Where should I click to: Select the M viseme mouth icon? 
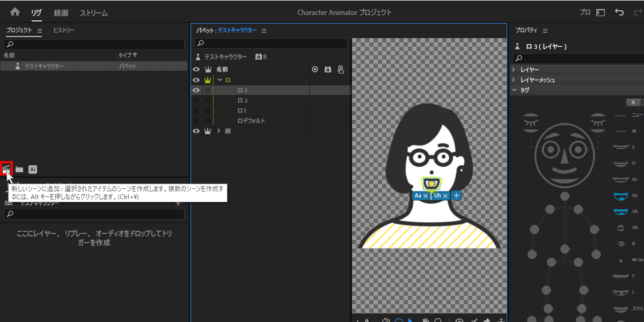(x=620, y=131)
